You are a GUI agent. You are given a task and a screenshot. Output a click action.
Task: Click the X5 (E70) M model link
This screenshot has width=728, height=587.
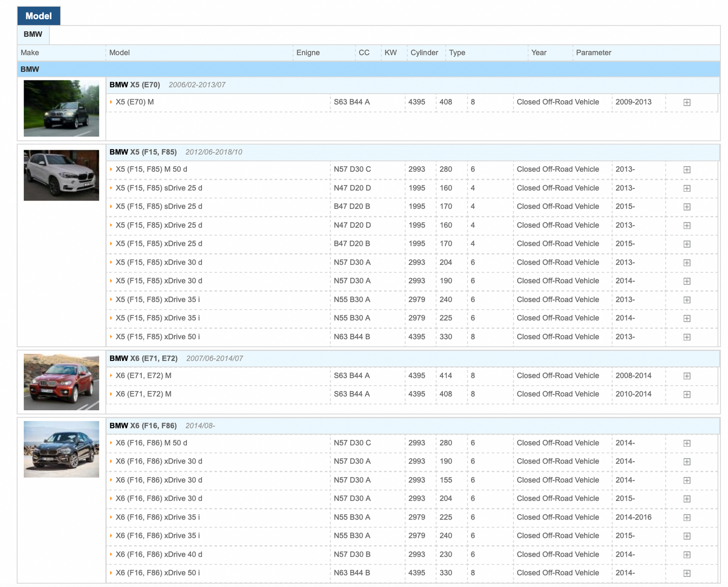(x=135, y=102)
